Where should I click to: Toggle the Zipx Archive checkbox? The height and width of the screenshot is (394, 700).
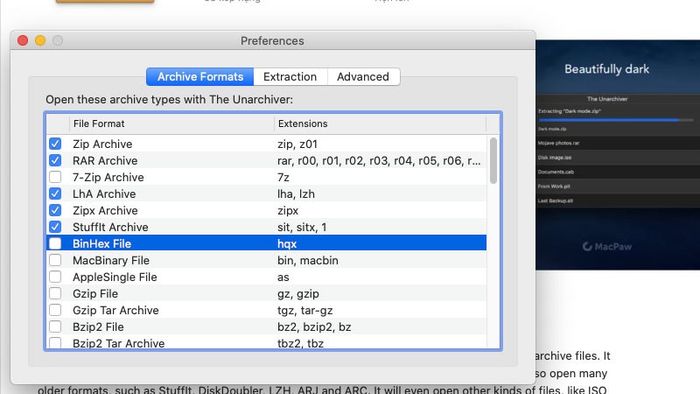(55, 210)
